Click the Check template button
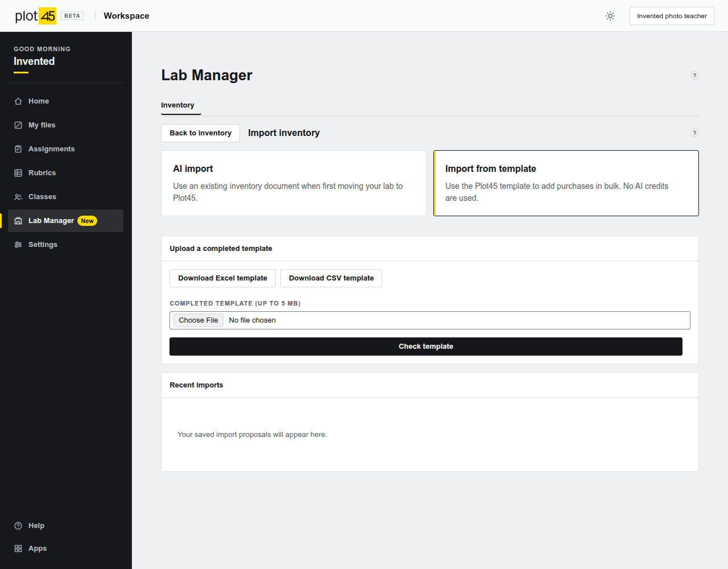The width and height of the screenshot is (728, 569). pyautogui.click(x=426, y=347)
